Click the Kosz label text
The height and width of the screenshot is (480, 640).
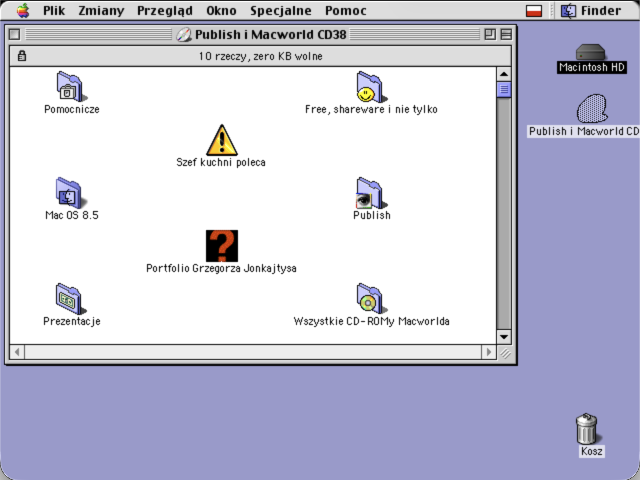tap(591, 451)
